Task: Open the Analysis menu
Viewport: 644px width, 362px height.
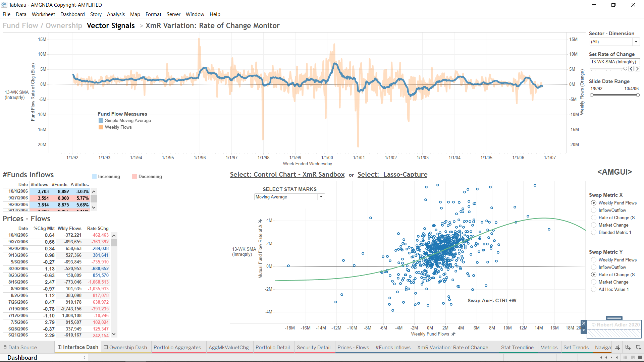Action: [116, 14]
